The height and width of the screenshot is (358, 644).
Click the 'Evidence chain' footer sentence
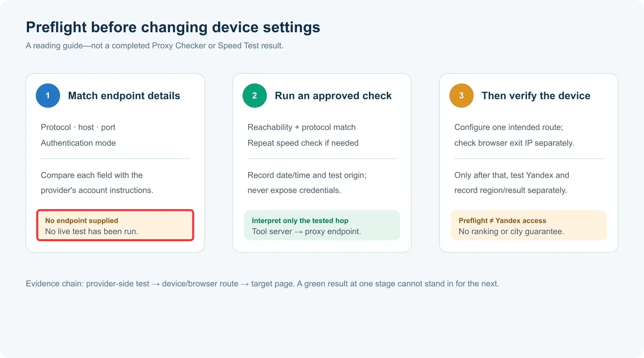262,284
